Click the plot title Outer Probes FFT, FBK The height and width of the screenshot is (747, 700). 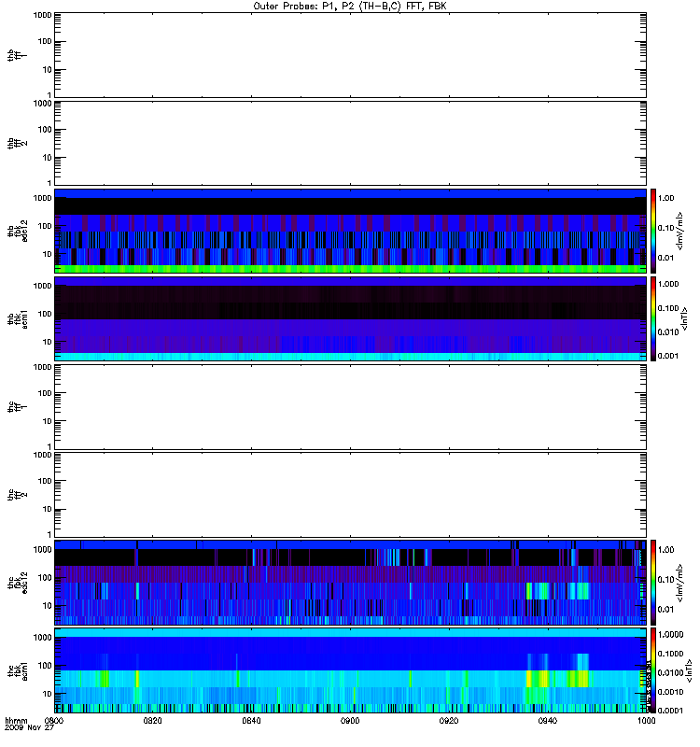click(x=350, y=7)
